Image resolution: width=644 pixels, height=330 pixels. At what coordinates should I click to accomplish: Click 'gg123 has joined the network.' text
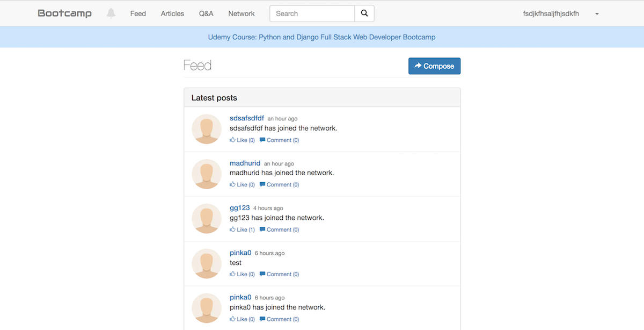[x=277, y=218]
